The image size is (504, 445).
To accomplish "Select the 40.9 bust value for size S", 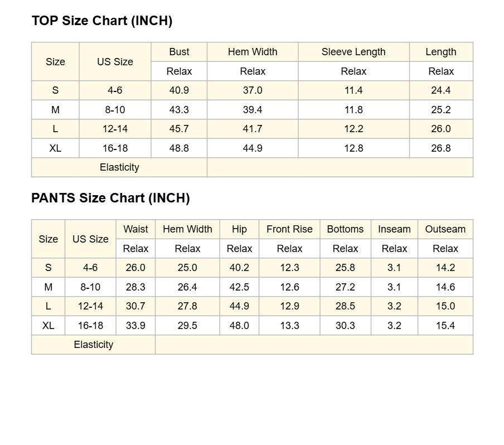I will pyautogui.click(x=179, y=90).
